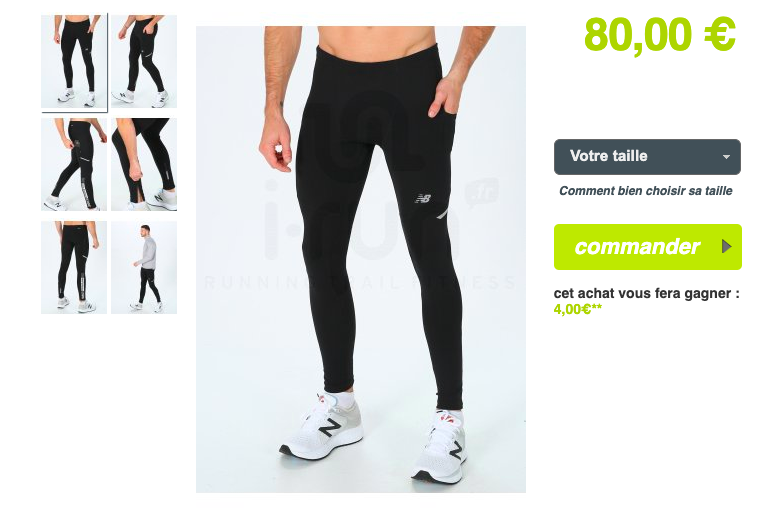This screenshot has width=758, height=515.
Task: Click the green commander button
Action: point(648,247)
